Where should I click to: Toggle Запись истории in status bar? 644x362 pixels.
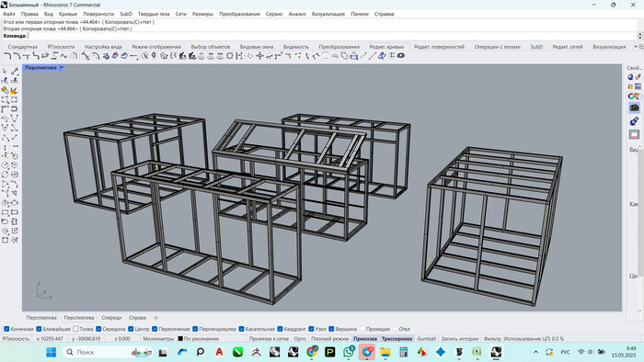point(460,339)
